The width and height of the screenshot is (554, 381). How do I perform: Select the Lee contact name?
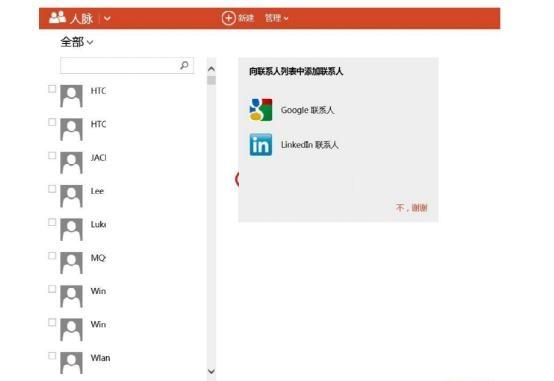[97, 191]
